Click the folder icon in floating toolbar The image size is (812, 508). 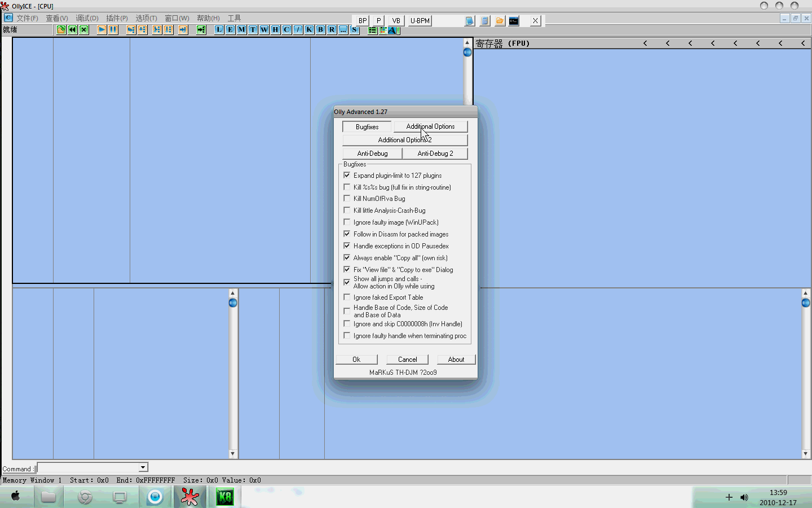(500, 21)
